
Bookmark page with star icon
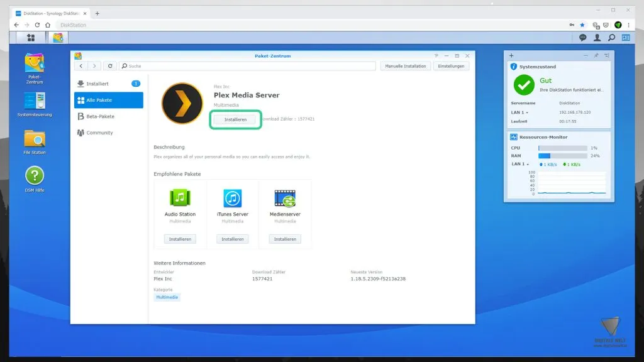[x=582, y=25]
